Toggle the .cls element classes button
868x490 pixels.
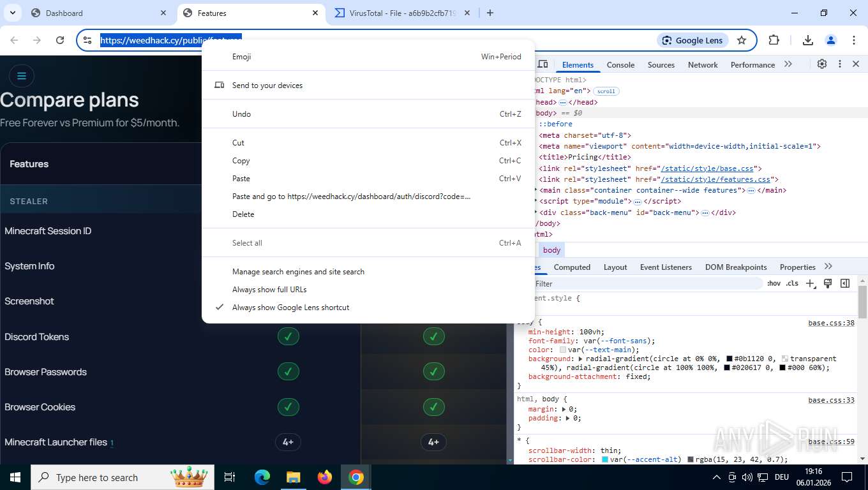[x=792, y=283]
